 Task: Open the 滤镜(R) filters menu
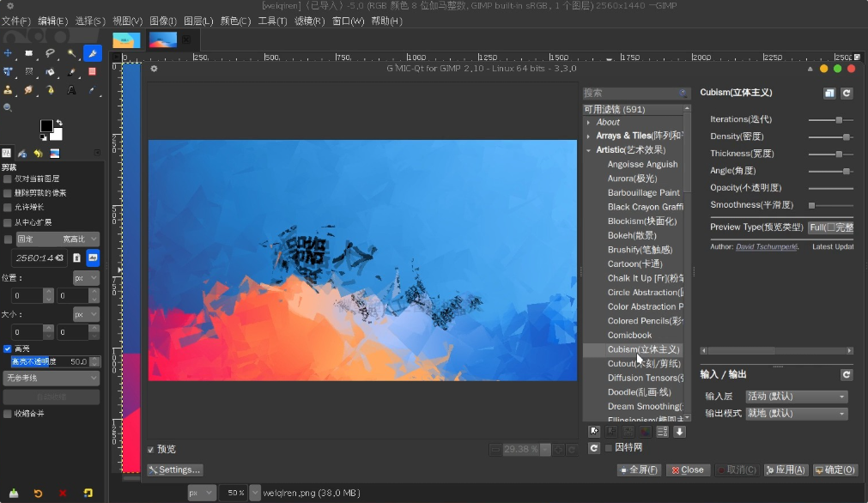pos(309,21)
